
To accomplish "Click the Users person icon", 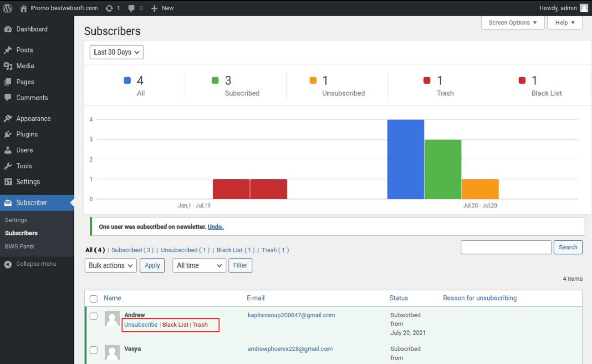I will [8, 150].
